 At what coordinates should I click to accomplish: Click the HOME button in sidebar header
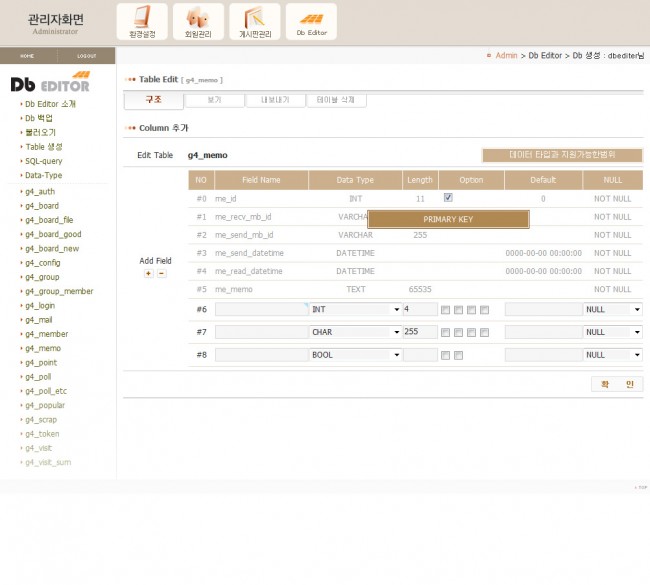coord(27,56)
